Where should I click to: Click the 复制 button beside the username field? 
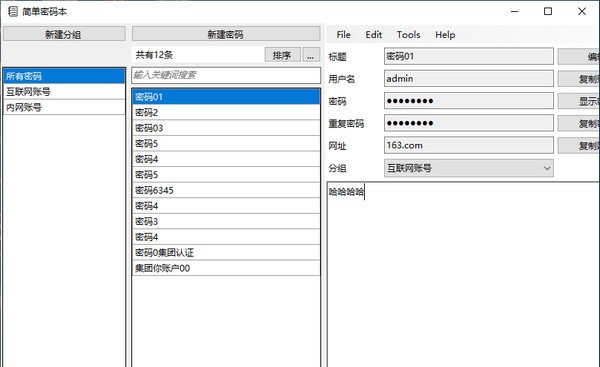579,79
